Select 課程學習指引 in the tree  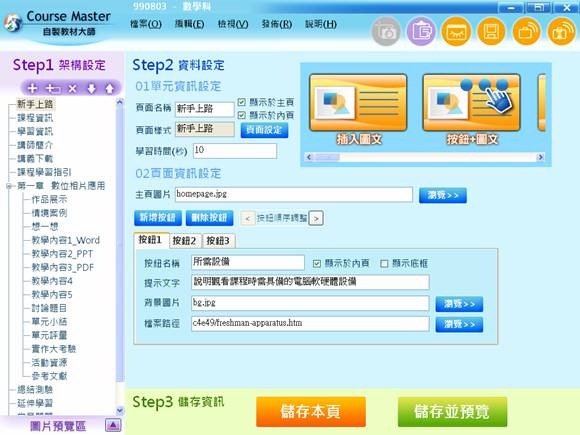click(44, 172)
